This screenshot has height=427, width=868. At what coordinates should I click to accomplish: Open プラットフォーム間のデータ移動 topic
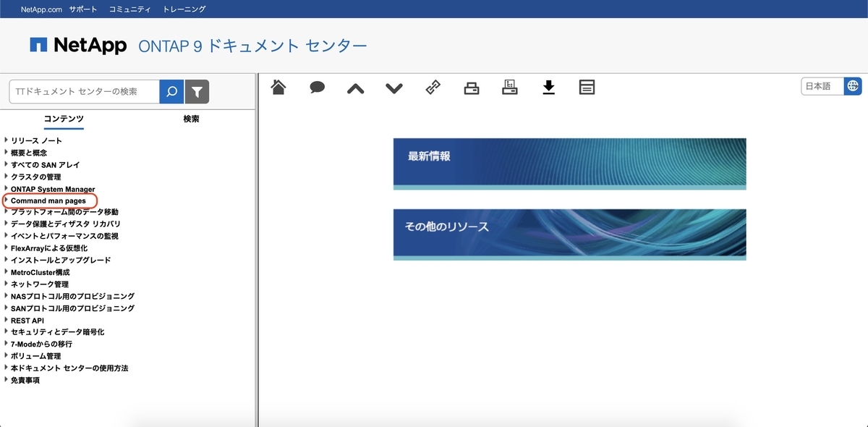(64, 212)
